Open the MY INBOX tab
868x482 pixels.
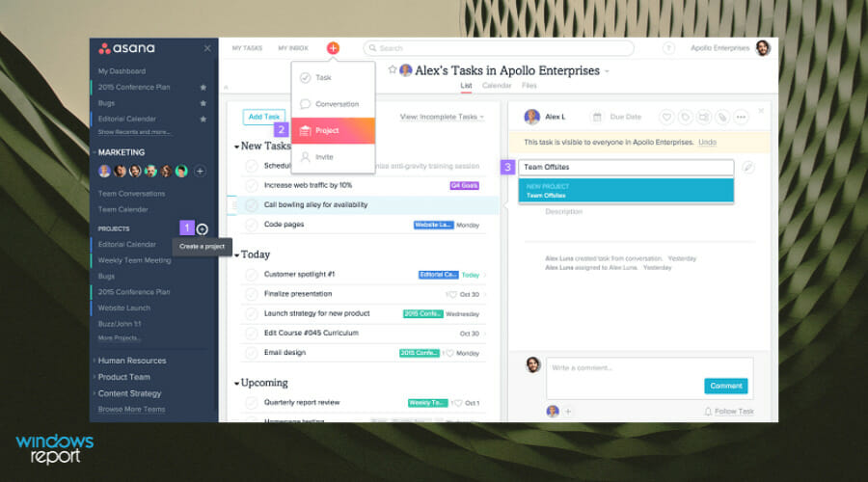(x=293, y=48)
